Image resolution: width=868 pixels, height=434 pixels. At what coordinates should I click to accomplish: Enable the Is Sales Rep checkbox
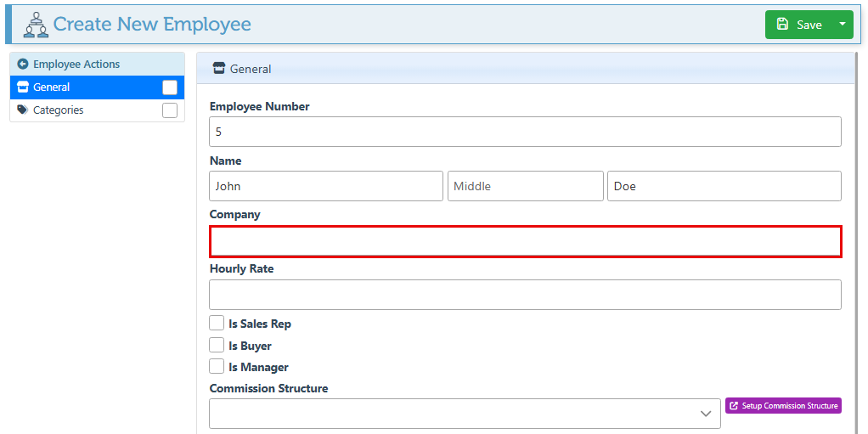[x=217, y=324]
